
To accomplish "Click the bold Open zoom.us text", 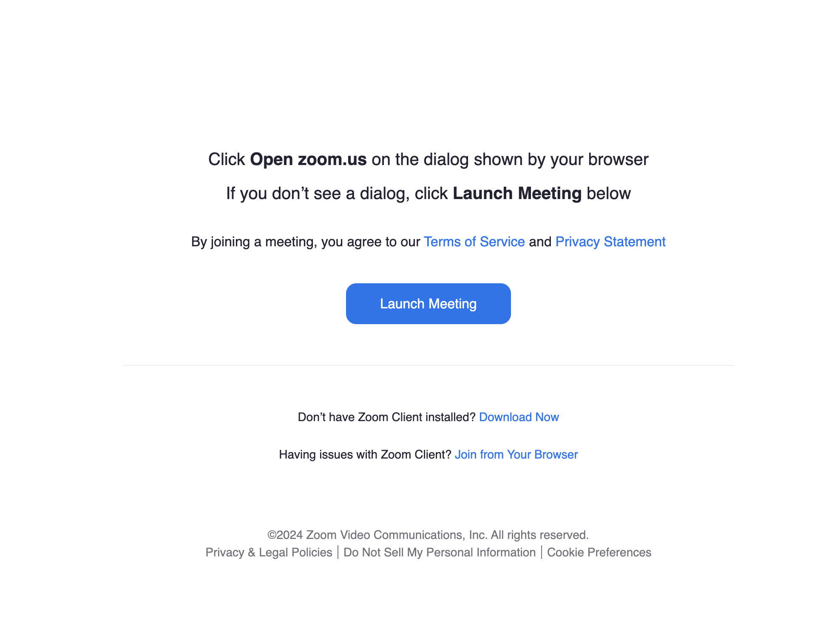I will pyautogui.click(x=308, y=160).
